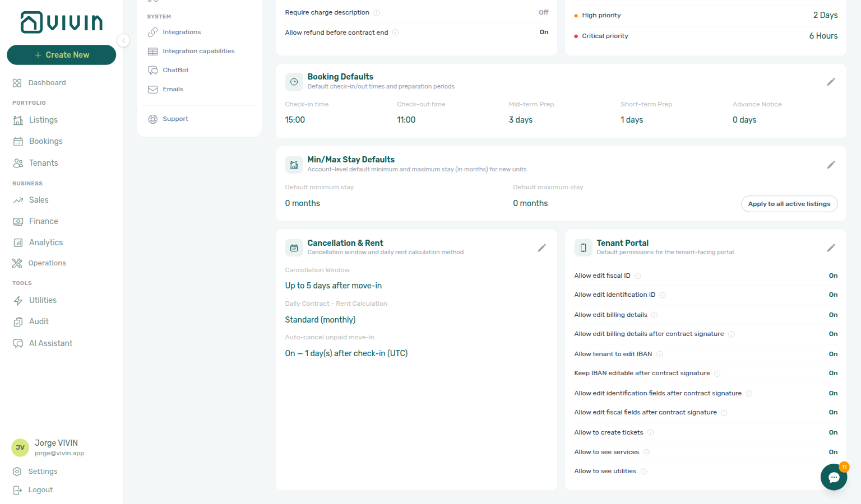The image size is (861, 504).
Task: Click the Emails envelope icon
Action: click(x=152, y=90)
